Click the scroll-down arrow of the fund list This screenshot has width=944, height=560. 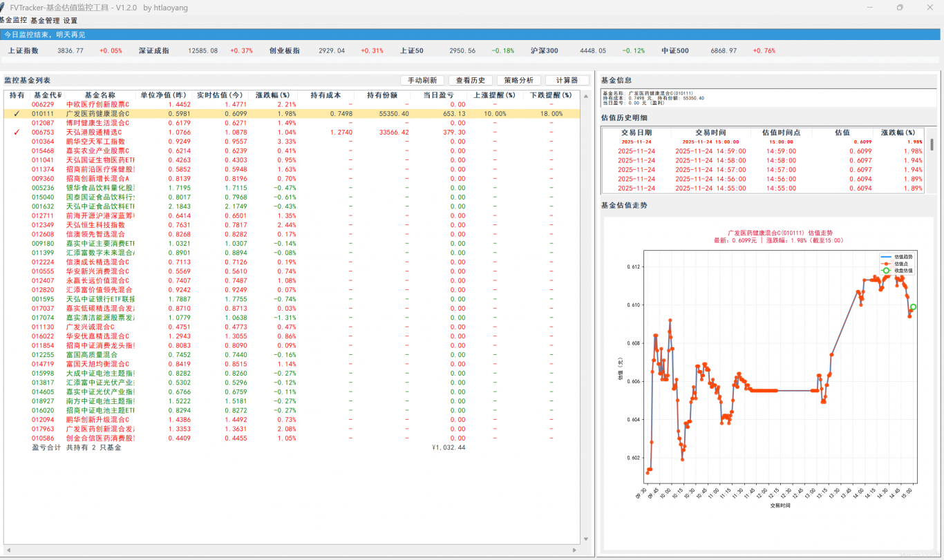point(586,539)
